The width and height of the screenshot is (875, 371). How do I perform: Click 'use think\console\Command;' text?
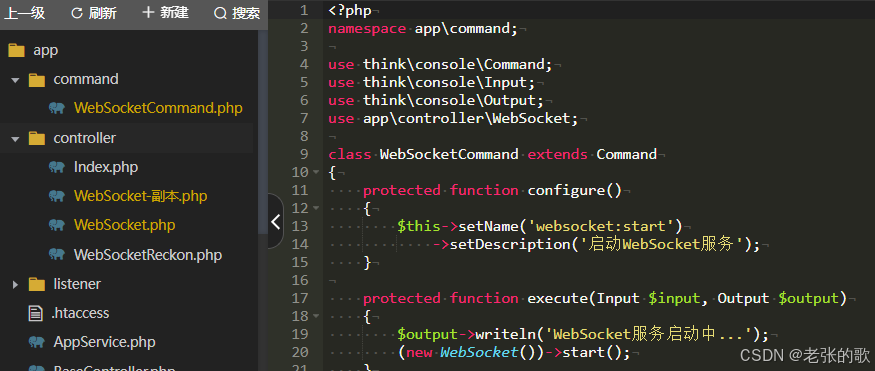coord(440,65)
